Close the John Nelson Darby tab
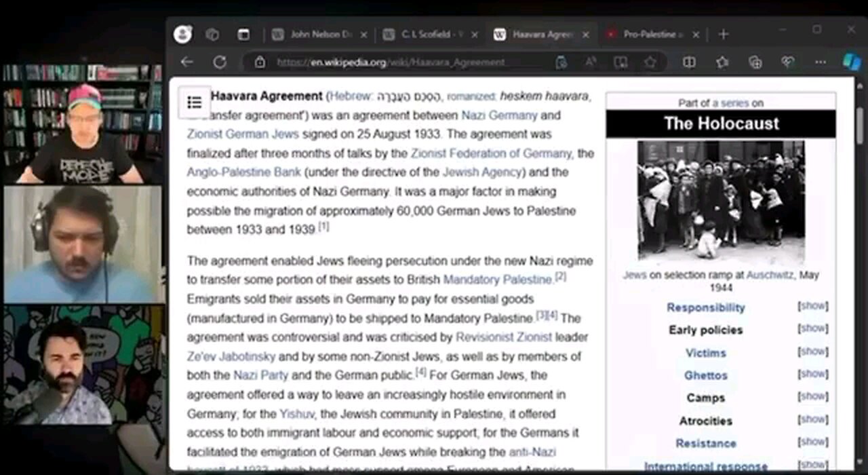 tap(364, 35)
